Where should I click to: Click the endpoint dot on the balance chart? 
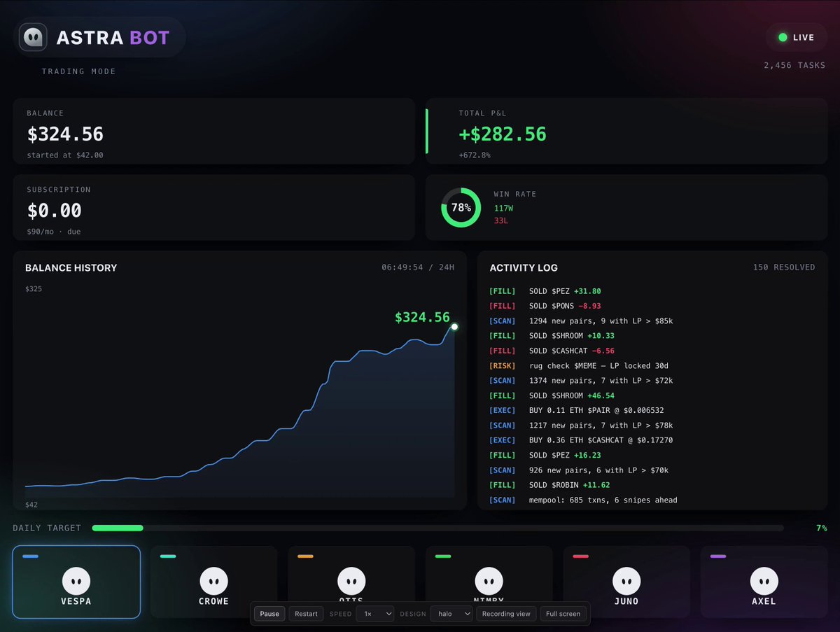coord(454,327)
